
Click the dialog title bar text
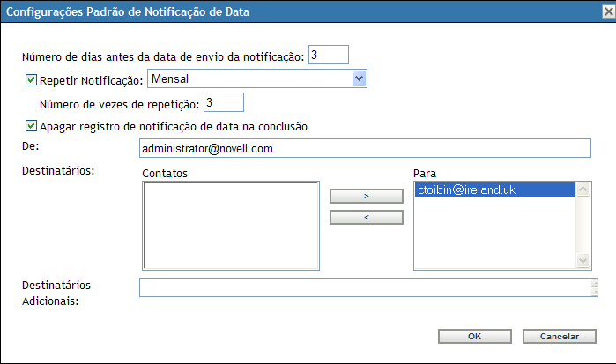click(x=129, y=11)
